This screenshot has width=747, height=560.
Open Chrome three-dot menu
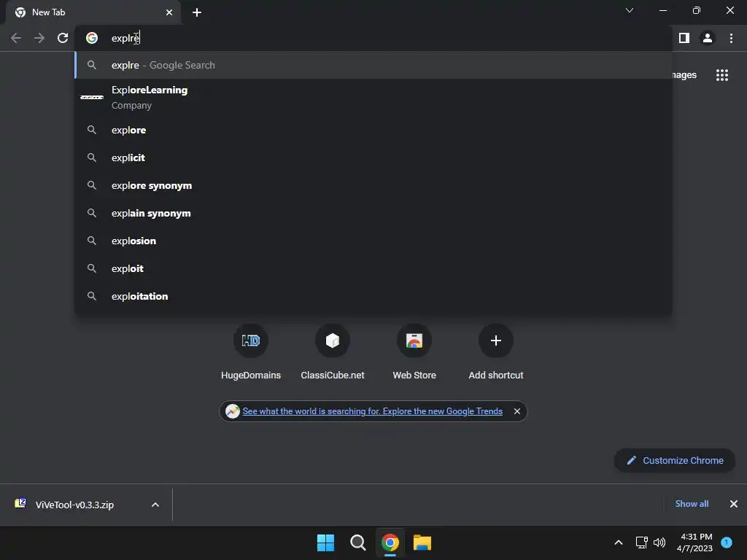(x=731, y=38)
